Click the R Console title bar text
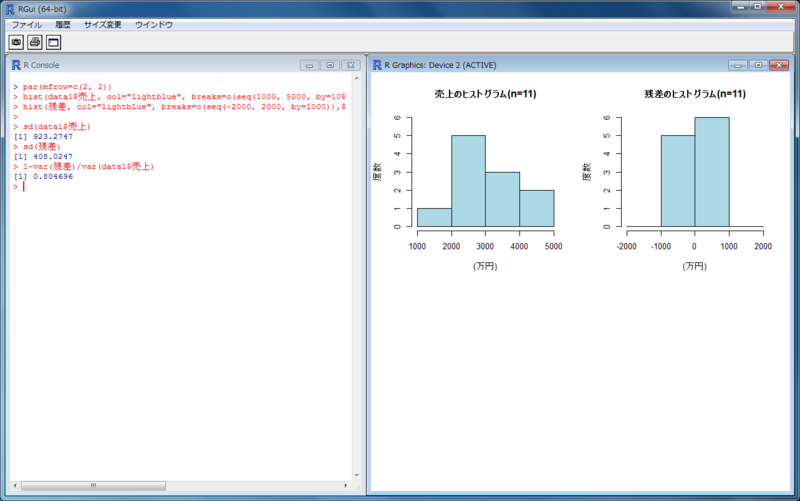Screen dimensions: 800x501 pyautogui.click(x=41, y=65)
